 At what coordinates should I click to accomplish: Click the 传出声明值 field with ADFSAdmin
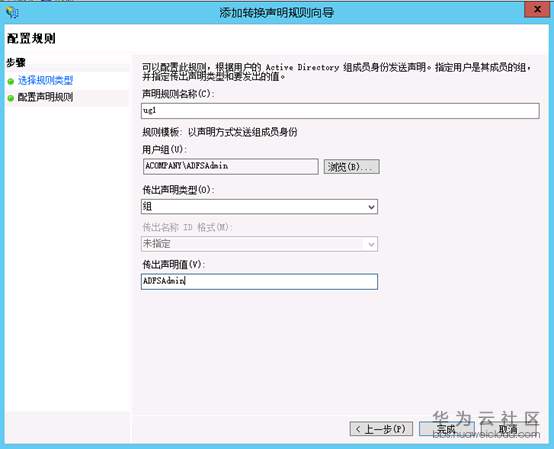click(259, 281)
